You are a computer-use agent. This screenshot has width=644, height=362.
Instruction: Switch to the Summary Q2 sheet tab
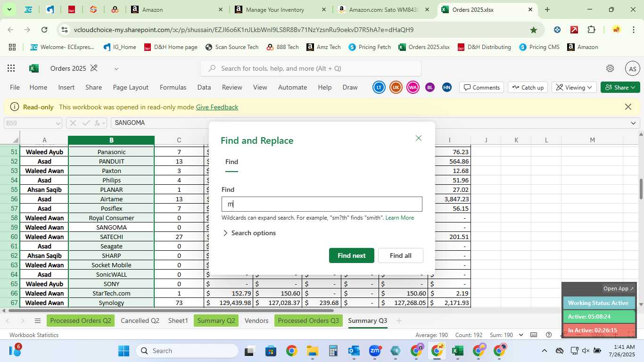[216, 321]
